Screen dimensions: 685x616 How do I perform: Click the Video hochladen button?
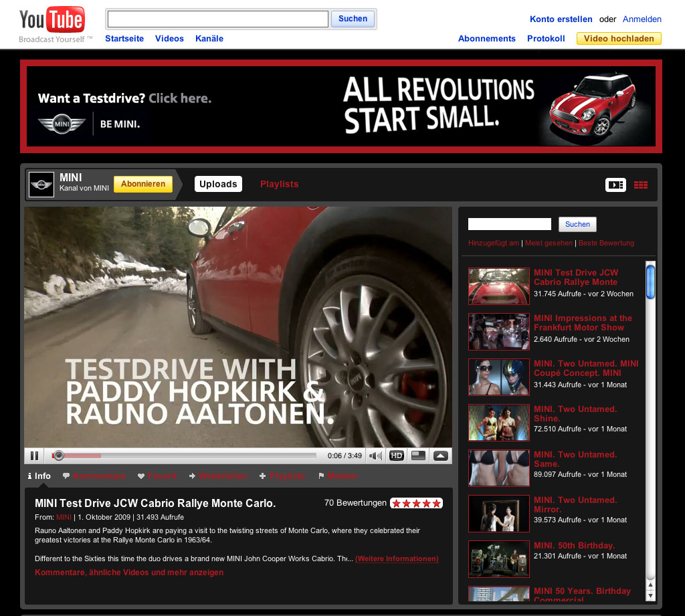(619, 38)
